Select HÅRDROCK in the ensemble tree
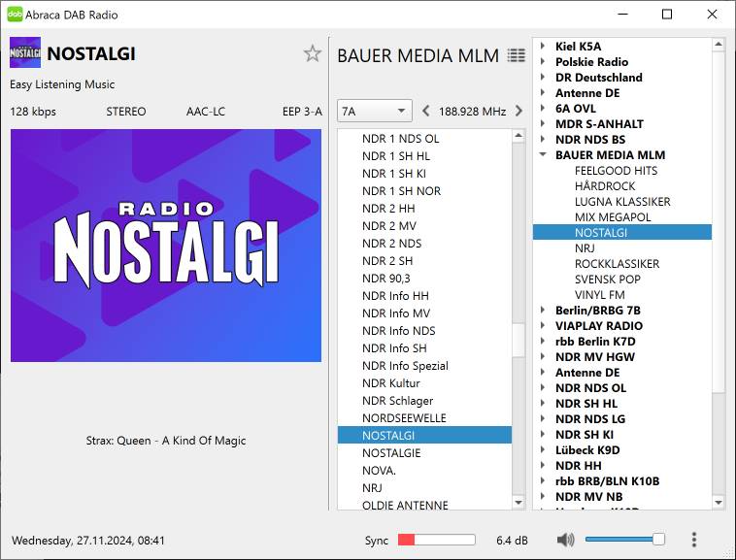736x560 pixels. point(604,186)
